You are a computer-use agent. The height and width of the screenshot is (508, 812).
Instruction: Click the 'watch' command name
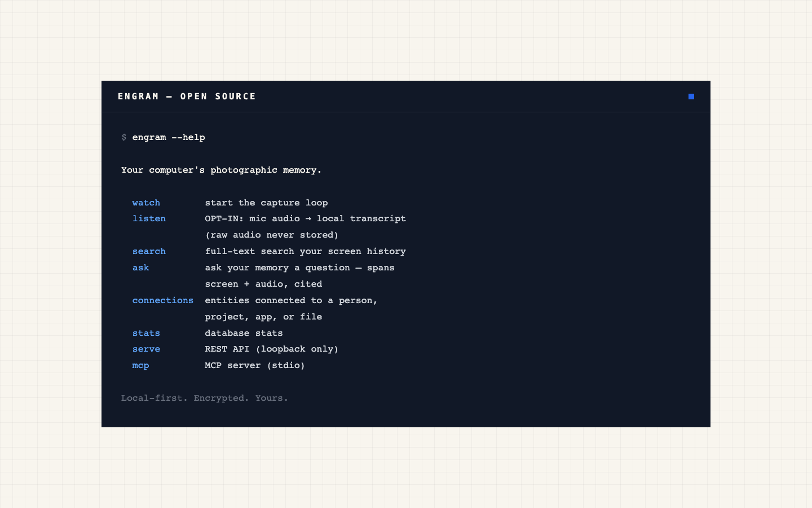coord(146,203)
